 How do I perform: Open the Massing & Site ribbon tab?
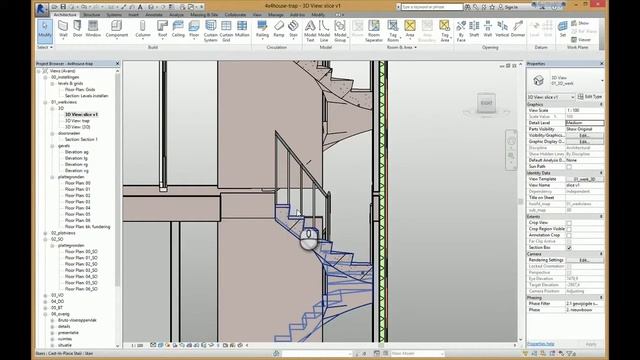point(204,15)
